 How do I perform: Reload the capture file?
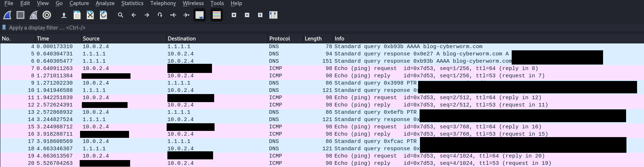point(103,15)
